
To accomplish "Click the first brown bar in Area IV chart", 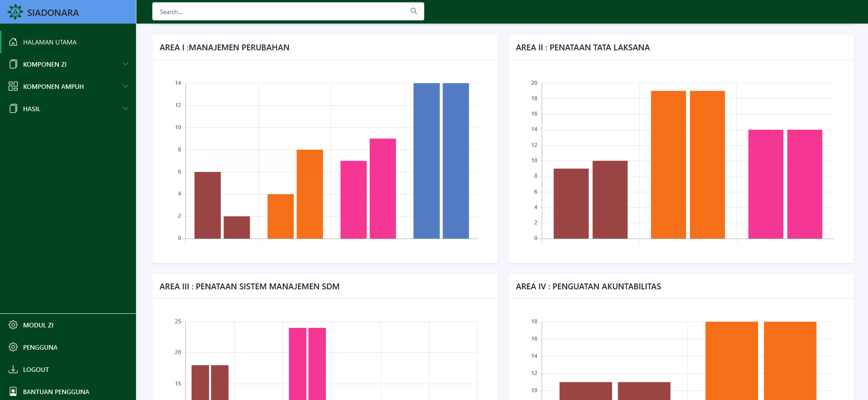I will pos(586,391).
